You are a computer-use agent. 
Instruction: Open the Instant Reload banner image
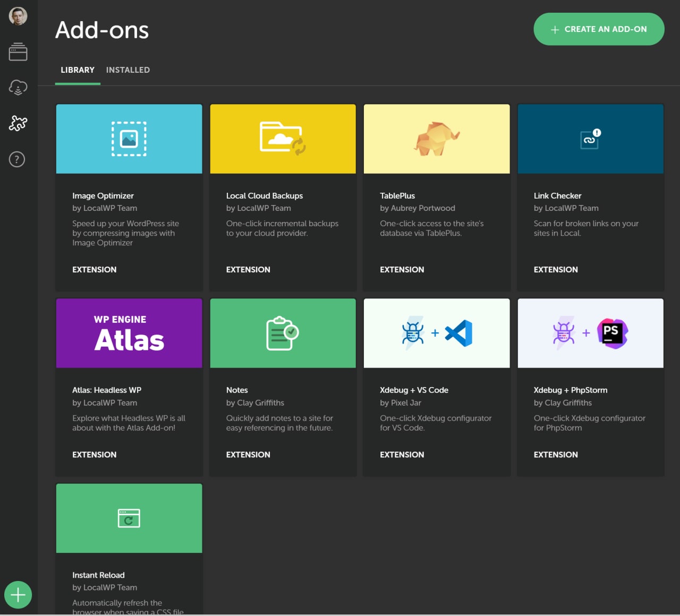click(129, 518)
